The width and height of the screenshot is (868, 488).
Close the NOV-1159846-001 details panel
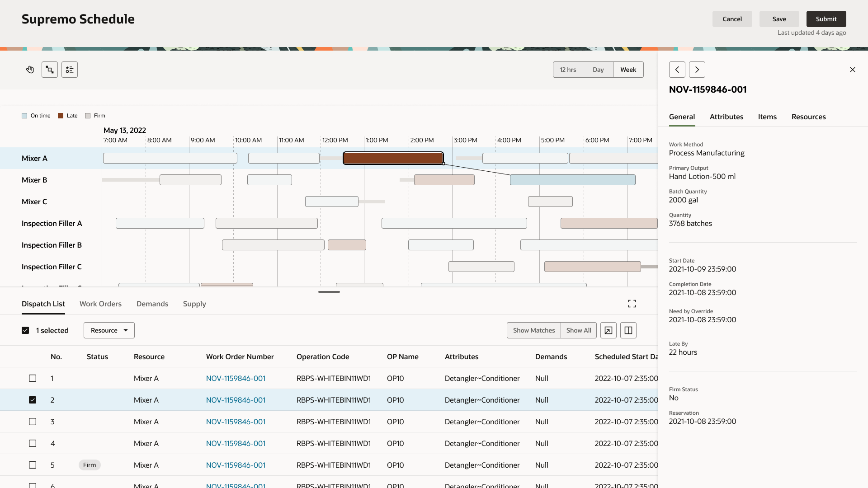853,70
